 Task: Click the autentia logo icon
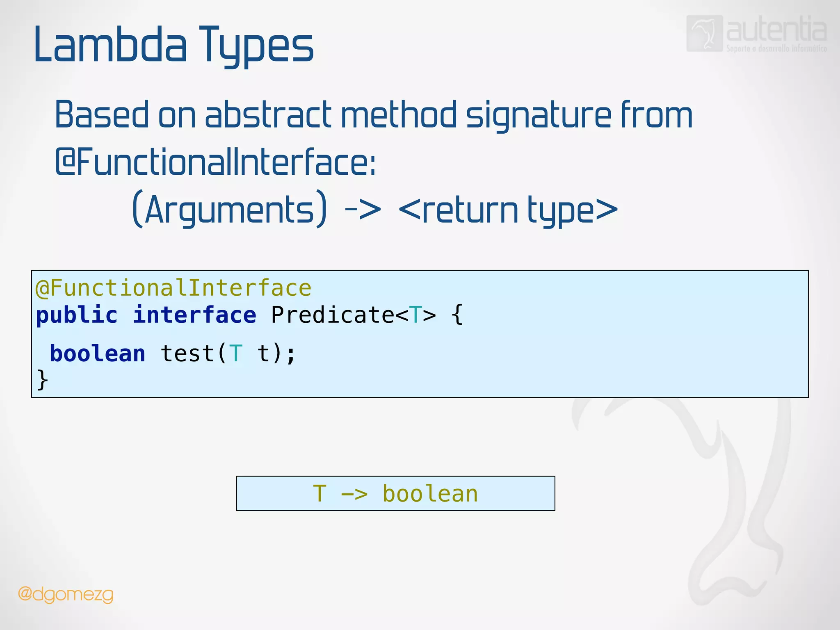[x=704, y=34]
